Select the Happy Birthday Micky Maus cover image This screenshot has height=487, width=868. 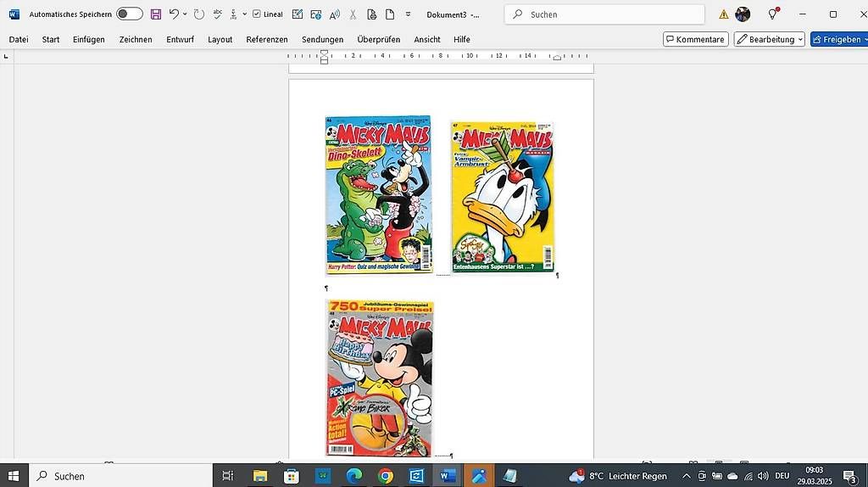[x=380, y=378]
